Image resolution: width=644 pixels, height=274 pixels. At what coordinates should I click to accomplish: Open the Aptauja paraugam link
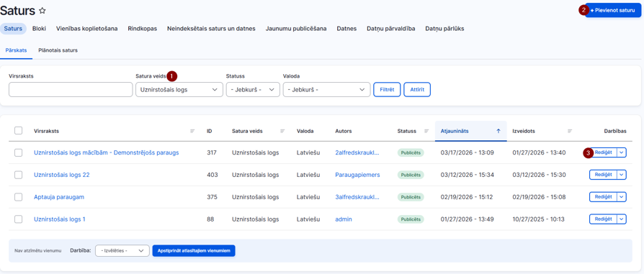59,197
